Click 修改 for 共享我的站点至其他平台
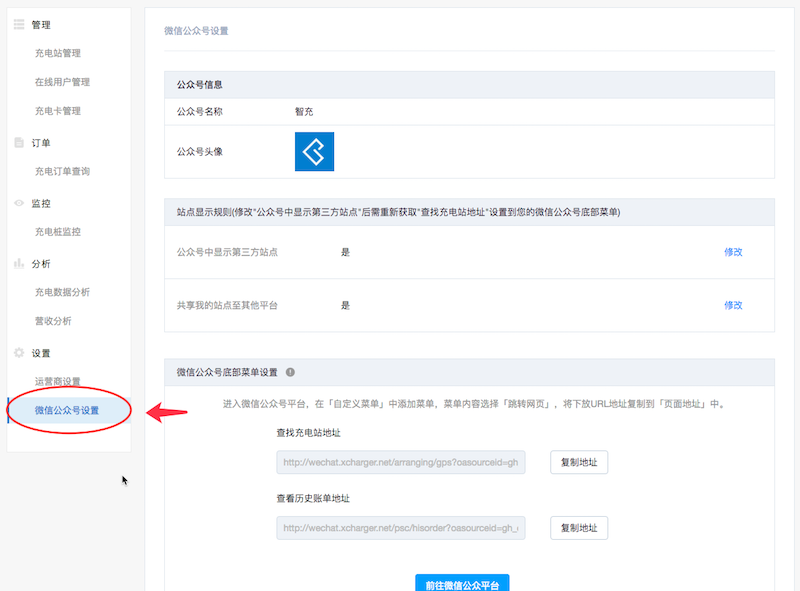Image resolution: width=800 pixels, height=591 pixels. (x=733, y=305)
